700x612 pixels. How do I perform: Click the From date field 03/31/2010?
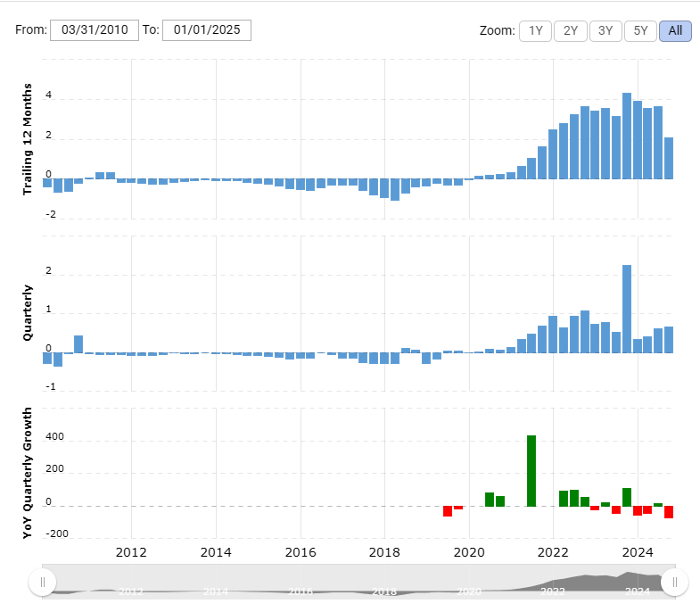point(95,30)
